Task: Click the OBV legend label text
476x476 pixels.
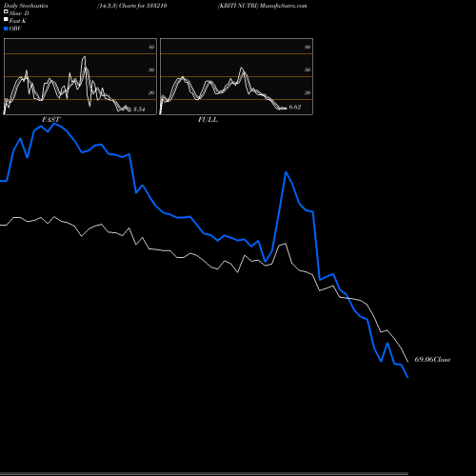Action: click(x=15, y=29)
